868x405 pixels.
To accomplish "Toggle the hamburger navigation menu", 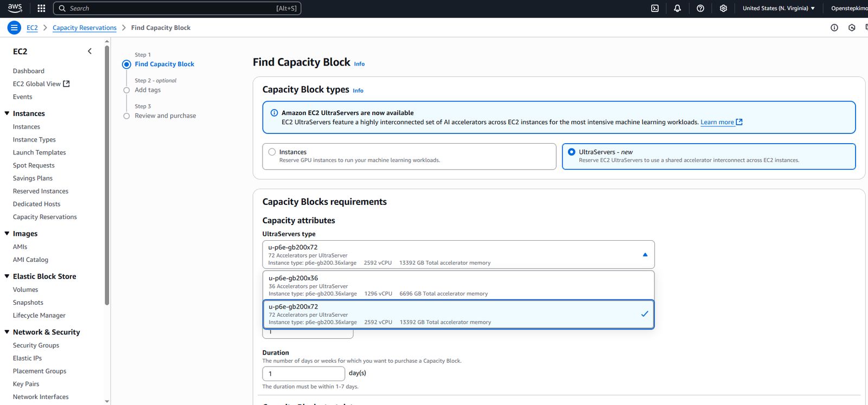I will [14, 28].
